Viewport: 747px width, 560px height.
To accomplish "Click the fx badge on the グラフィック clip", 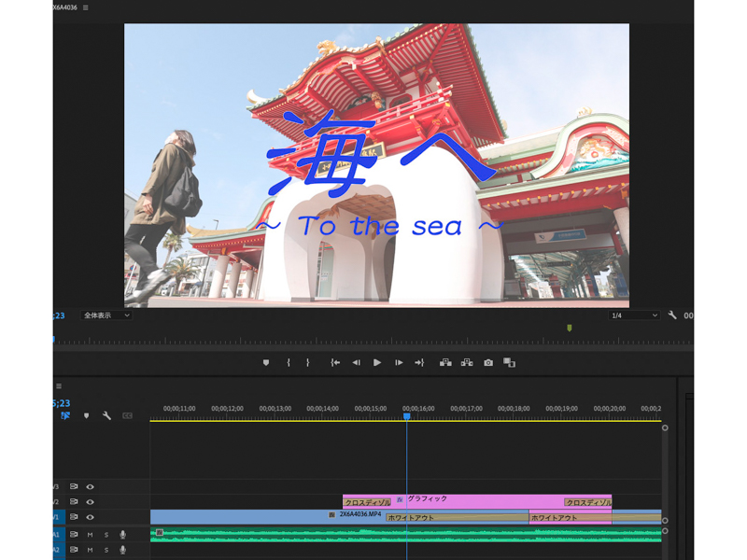I will click(400, 499).
